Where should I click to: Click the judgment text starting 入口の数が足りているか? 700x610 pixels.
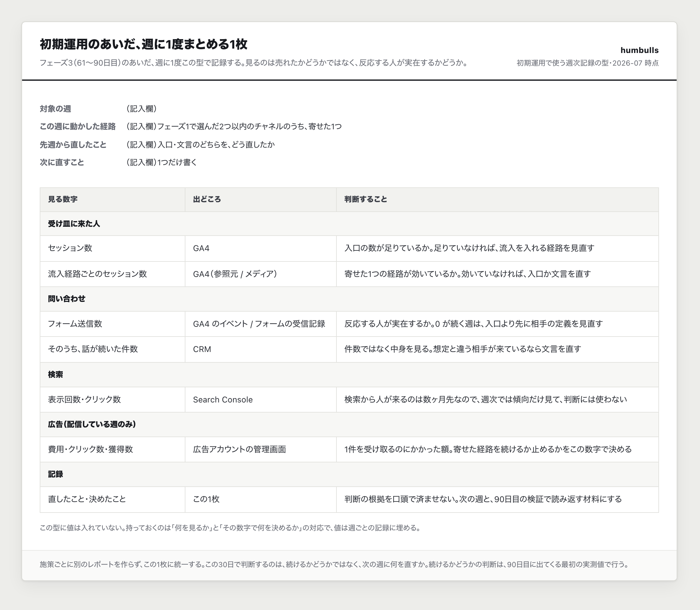pos(469,249)
